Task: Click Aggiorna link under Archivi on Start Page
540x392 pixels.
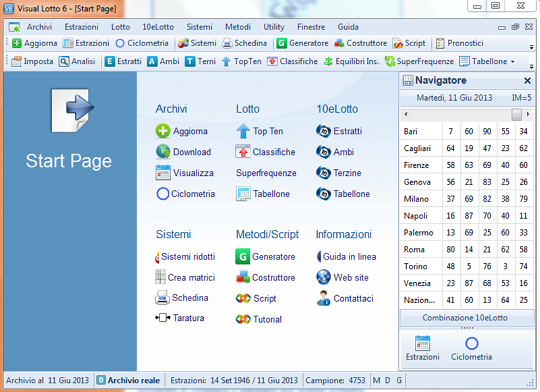Action: click(181, 131)
